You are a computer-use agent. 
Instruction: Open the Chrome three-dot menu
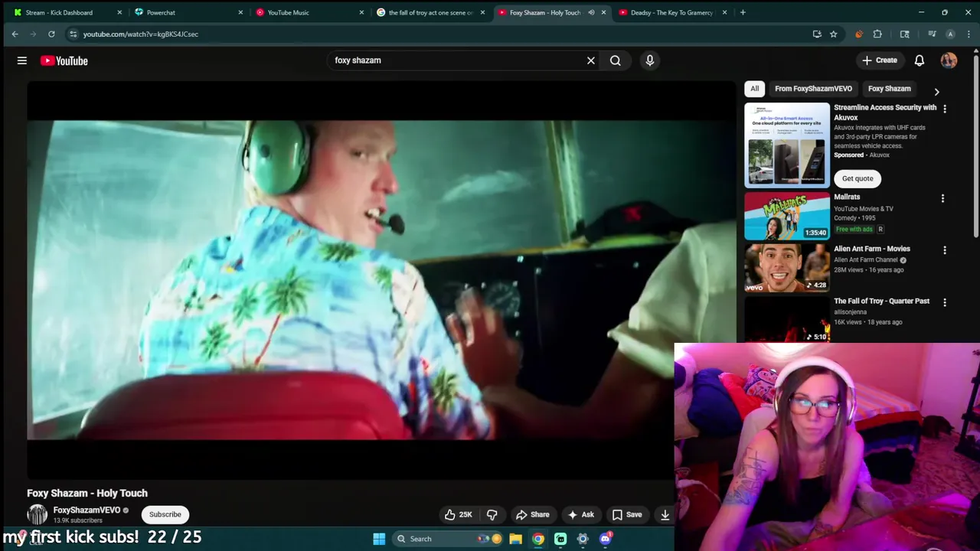[967, 34]
